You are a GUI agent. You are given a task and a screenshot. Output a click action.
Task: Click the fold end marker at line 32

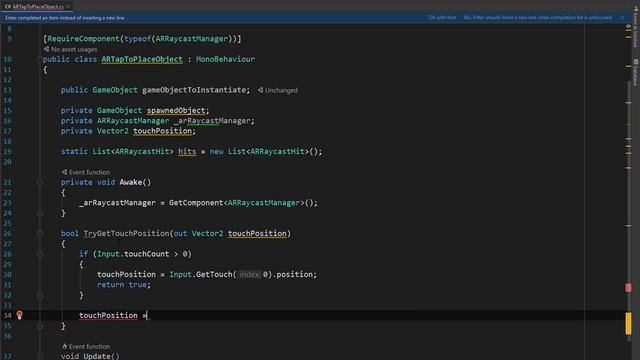click(40, 295)
